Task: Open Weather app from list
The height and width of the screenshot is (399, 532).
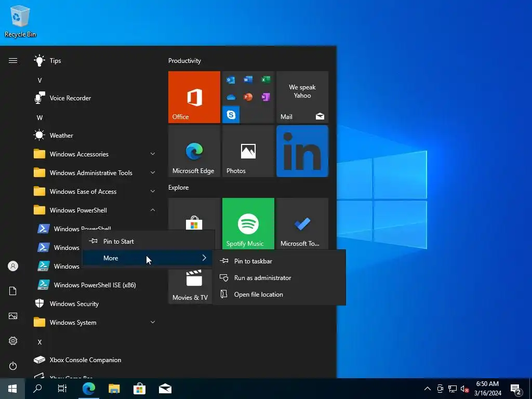Action: coord(95,136)
